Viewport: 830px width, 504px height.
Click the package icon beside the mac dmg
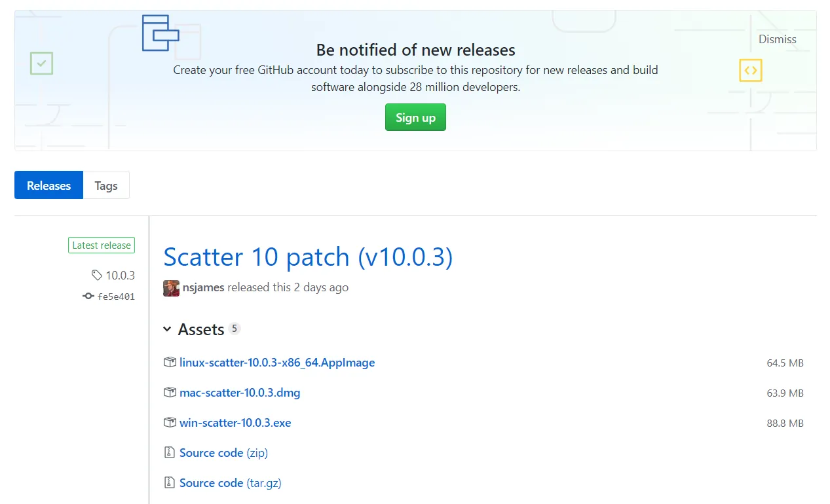(170, 393)
